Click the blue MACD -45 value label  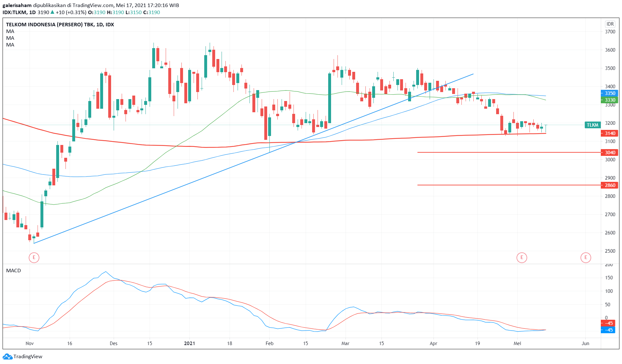608,330
